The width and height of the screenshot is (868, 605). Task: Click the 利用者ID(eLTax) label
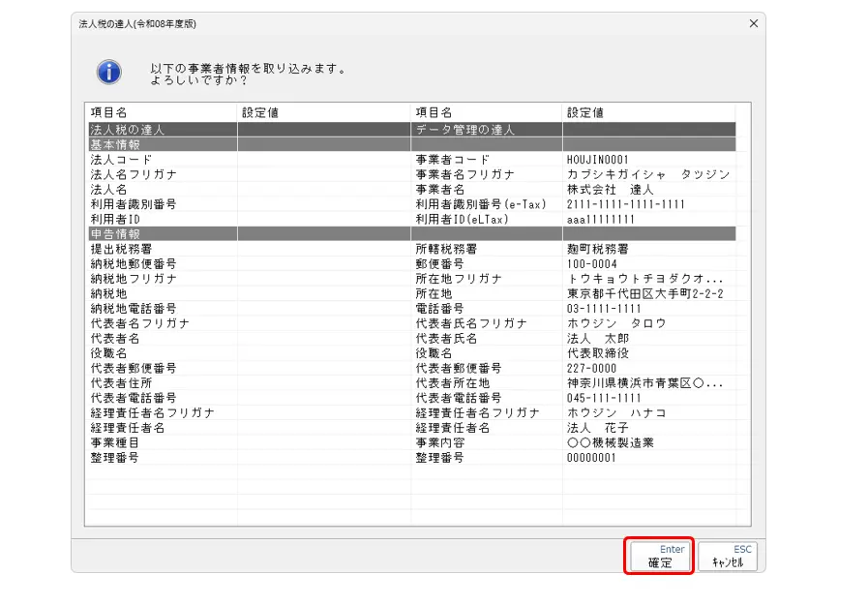tap(463, 219)
